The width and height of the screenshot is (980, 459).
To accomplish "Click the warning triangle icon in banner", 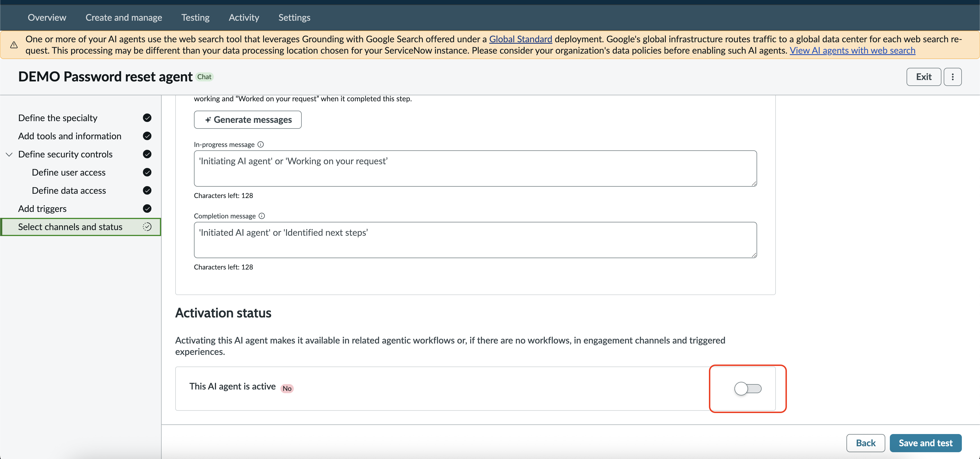I will click(x=14, y=45).
